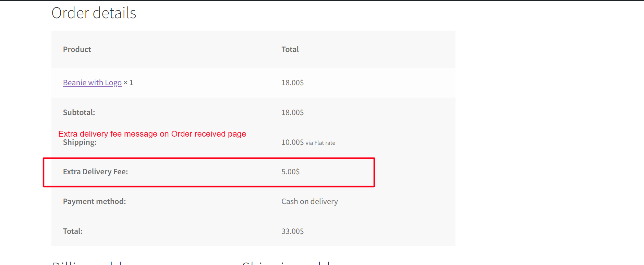Viewport: 644px width, 265px height.
Task: Select the Cash on delivery text
Action: (x=309, y=201)
